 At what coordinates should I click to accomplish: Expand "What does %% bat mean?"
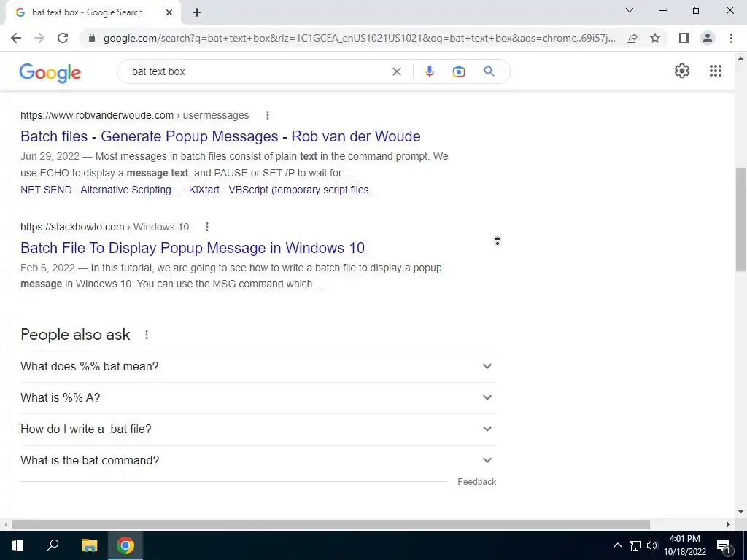click(x=258, y=366)
